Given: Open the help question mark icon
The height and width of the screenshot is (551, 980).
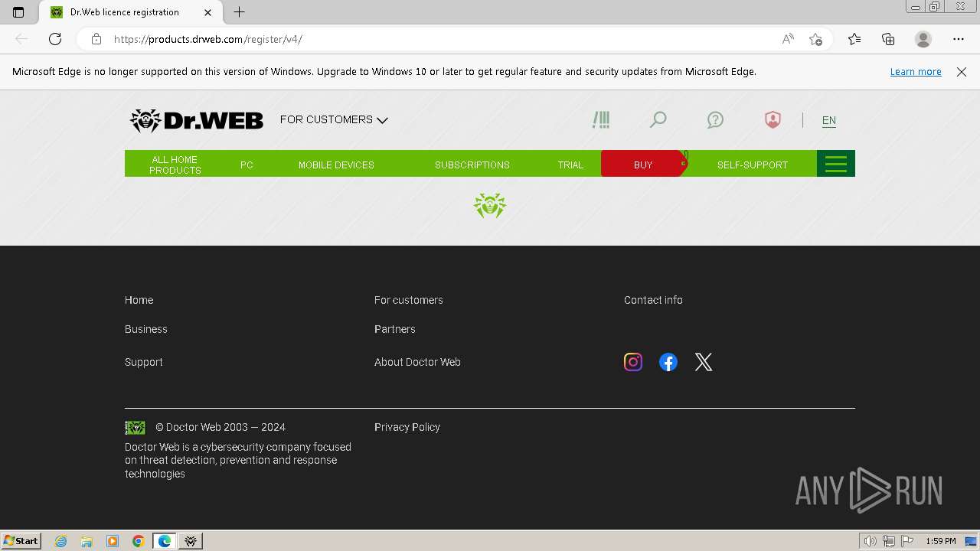Looking at the screenshot, I should (x=715, y=120).
